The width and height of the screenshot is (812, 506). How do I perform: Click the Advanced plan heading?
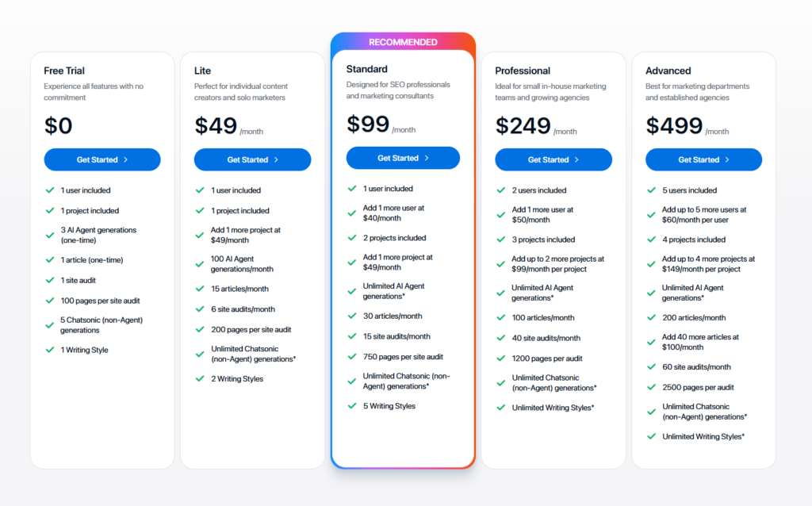(x=668, y=71)
